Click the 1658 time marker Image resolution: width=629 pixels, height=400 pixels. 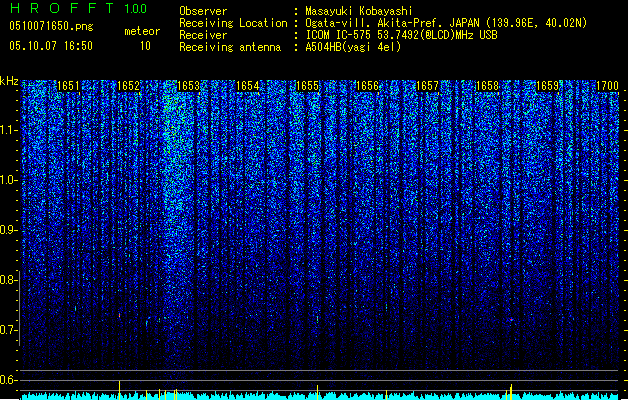487,86
